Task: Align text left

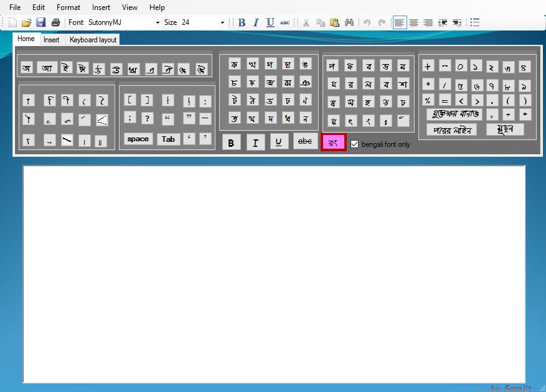Action: tap(400, 22)
